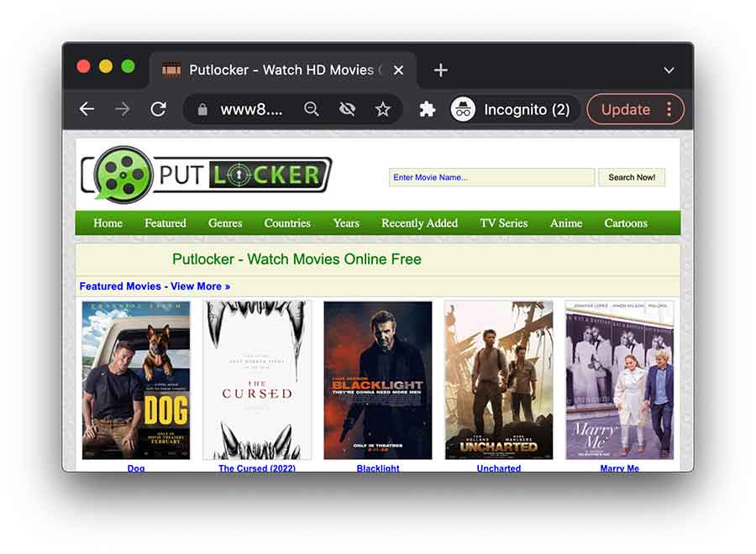
Task: Click the Blacklight title link
Action: click(x=378, y=468)
